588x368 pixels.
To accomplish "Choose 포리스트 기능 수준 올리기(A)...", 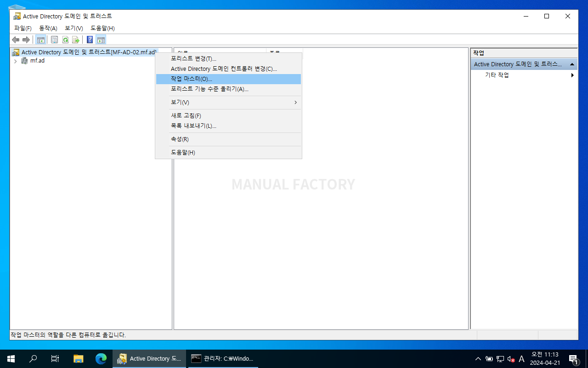I will (228, 89).
